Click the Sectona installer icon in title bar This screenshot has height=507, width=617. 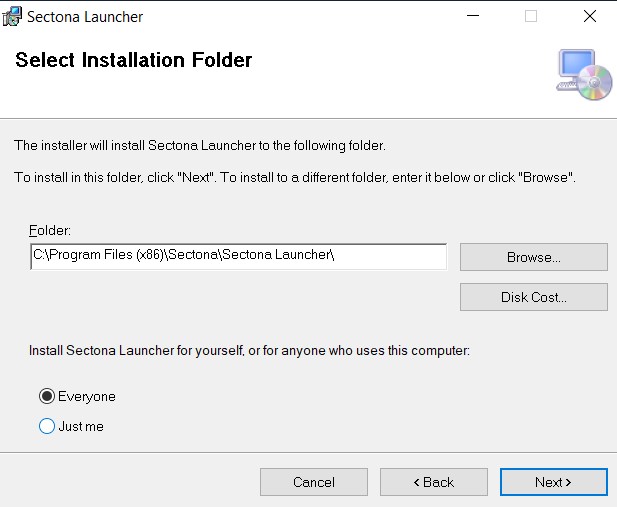[x=13, y=17]
